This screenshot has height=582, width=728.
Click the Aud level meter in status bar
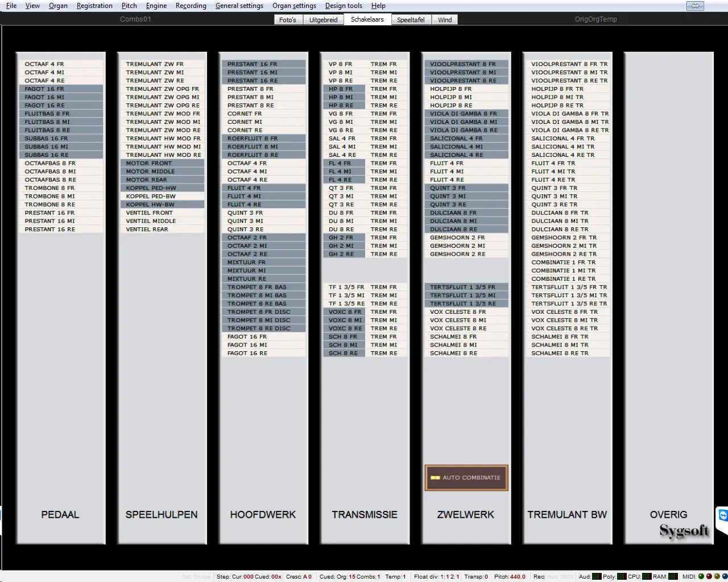tap(597, 576)
